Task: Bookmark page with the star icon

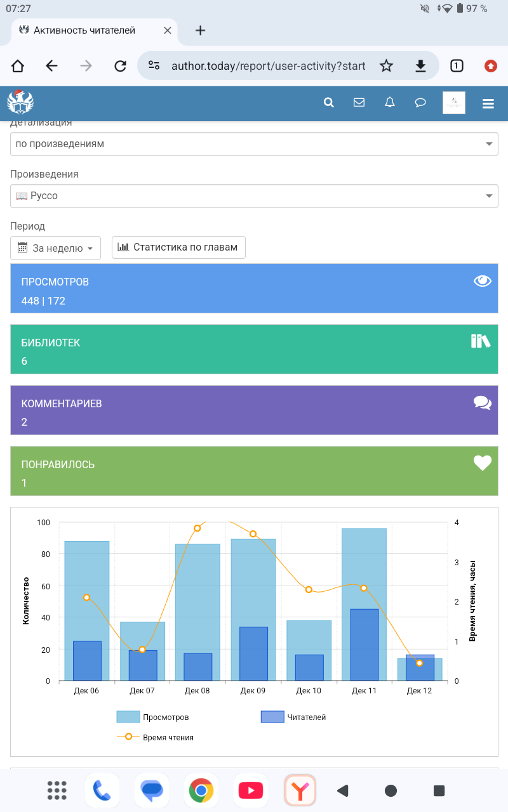Action: tap(386, 66)
